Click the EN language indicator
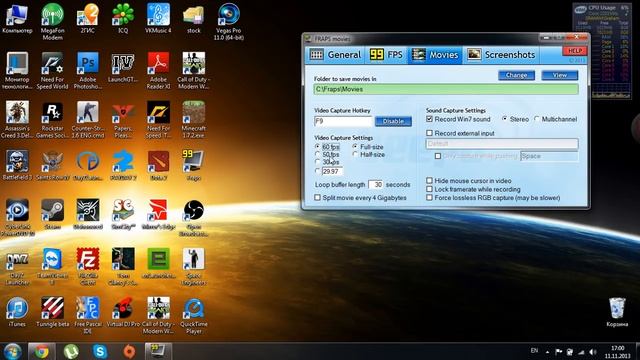Viewport: 640px width, 360px height. click(x=534, y=351)
